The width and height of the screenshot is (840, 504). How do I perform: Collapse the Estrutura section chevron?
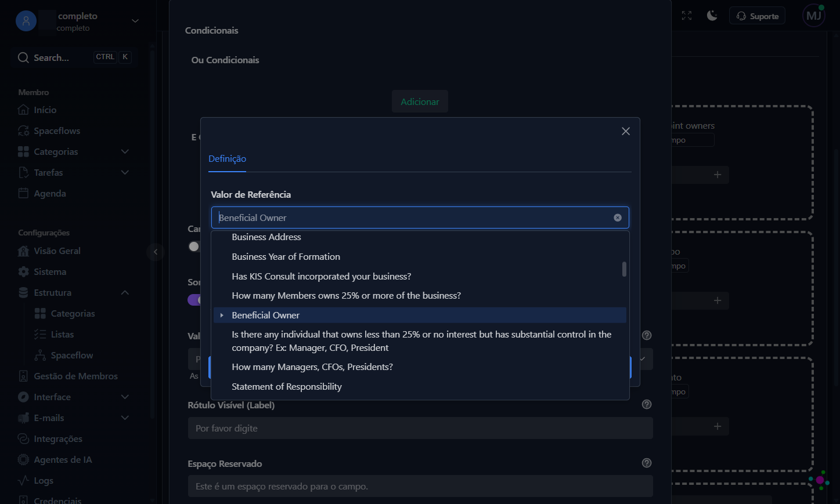(x=125, y=292)
